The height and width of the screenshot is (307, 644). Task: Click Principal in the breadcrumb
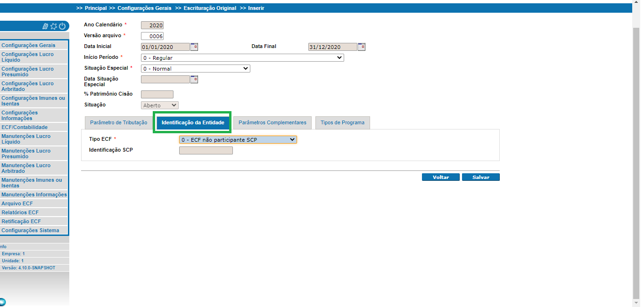pyautogui.click(x=96, y=8)
